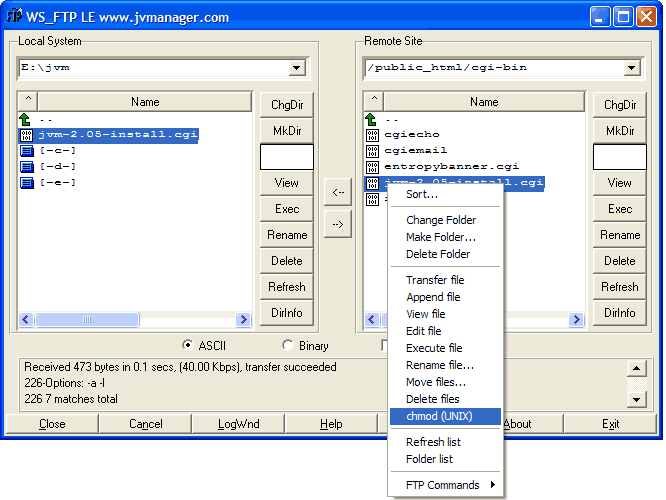Click the remote Refresh button
The width and height of the screenshot is (666, 500).
620,287
